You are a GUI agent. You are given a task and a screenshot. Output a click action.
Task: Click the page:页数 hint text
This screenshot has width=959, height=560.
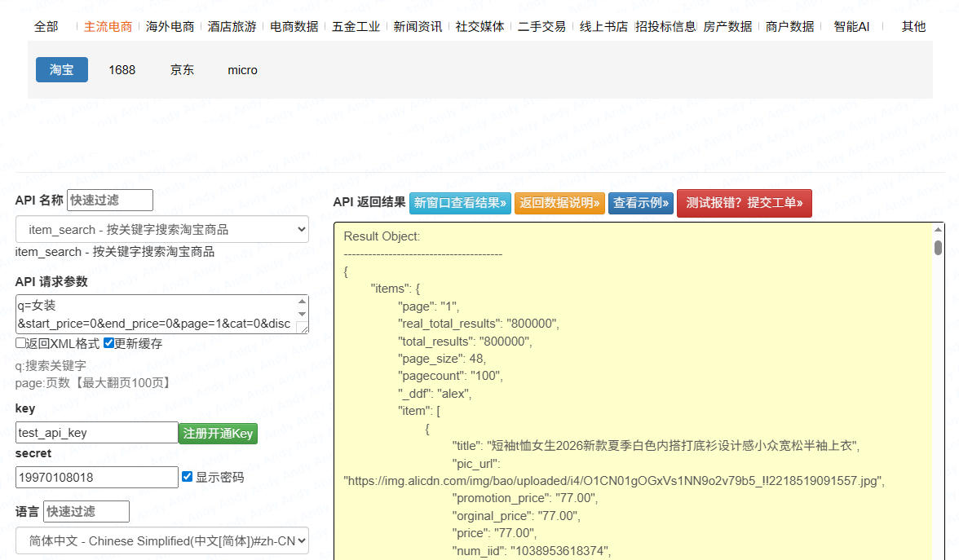93,383
